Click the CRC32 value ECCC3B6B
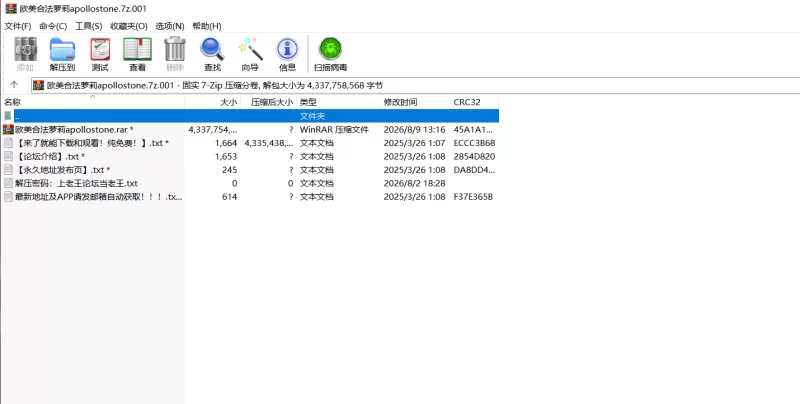 pos(474,143)
